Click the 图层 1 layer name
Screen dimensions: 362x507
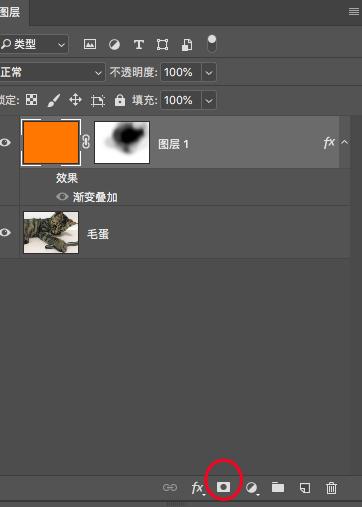173,144
